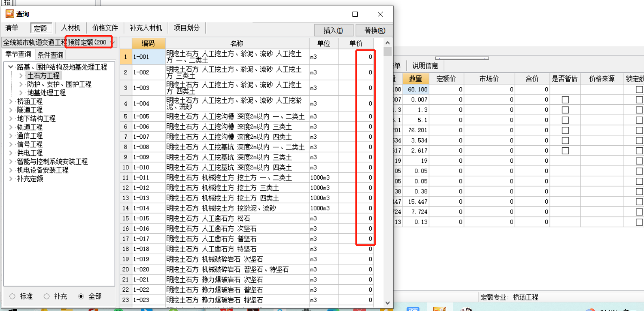This screenshot has height=311, width=644.
Task: Click the list scrollbar up arrow
Action: point(387,43)
